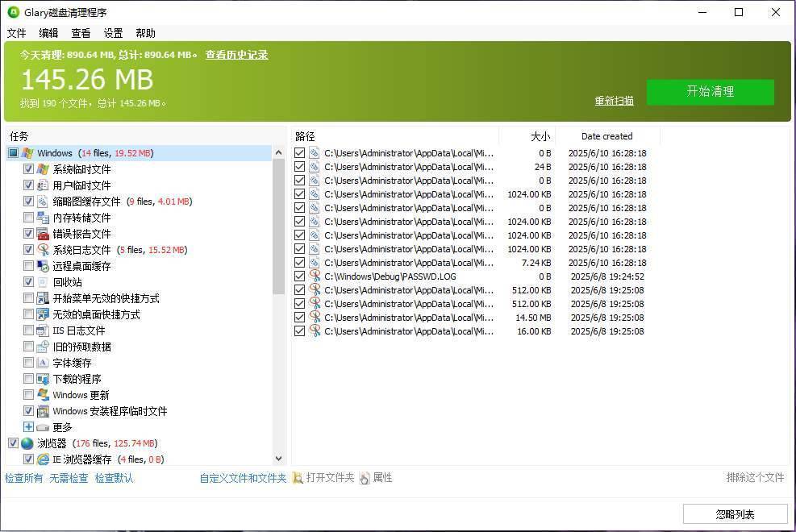Uncheck the PASSWD.LOG file checkbox
Viewport: 796px width, 532px height.
(300, 276)
